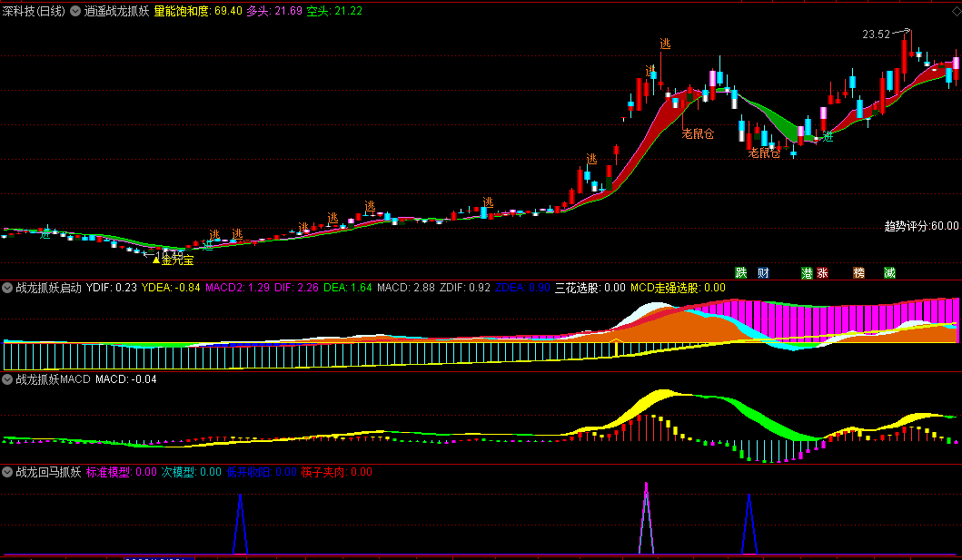Click the magenta spike in 战龙回马抓妖 panel

[646, 517]
